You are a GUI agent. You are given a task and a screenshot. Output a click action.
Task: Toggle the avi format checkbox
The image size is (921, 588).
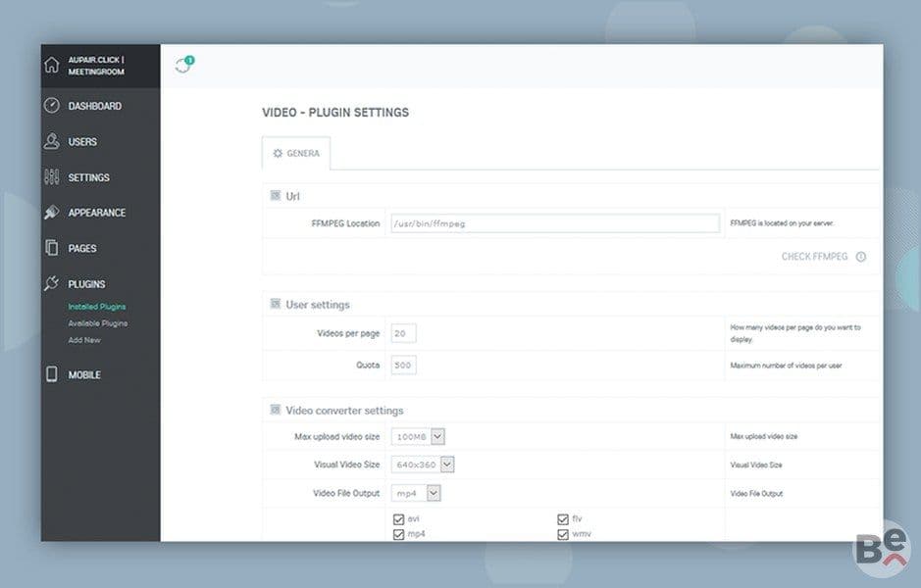(399, 519)
